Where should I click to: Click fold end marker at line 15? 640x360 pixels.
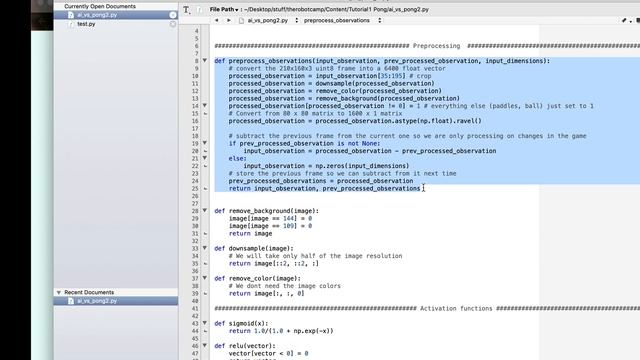coord(205,113)
